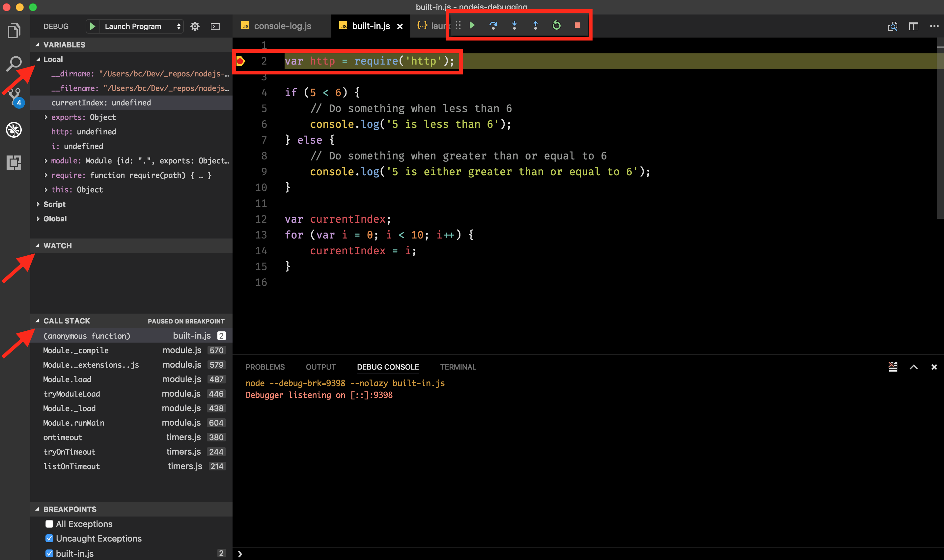This screenshot has width=944, height=560.
Task: Select the __dirname variable row
Action: 131,73
